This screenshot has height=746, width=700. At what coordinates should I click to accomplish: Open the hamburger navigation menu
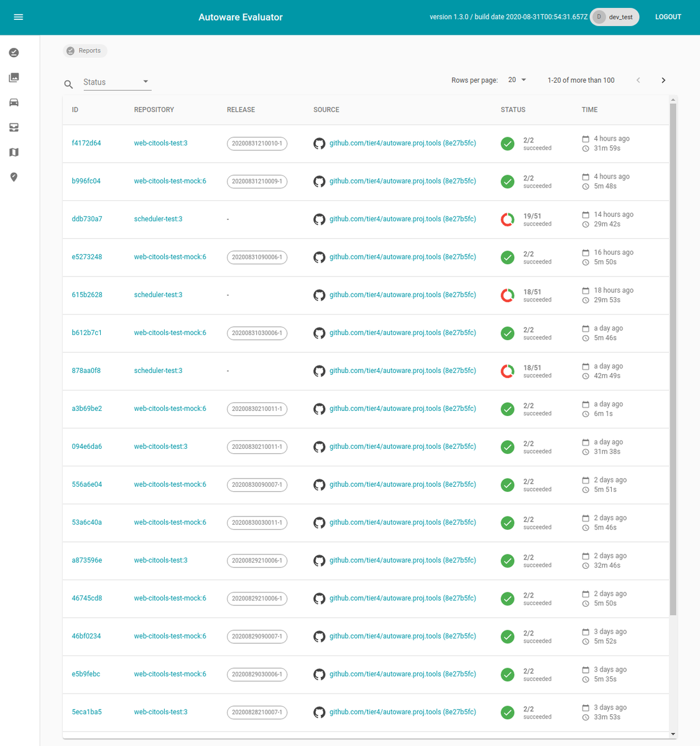(19, 17)
